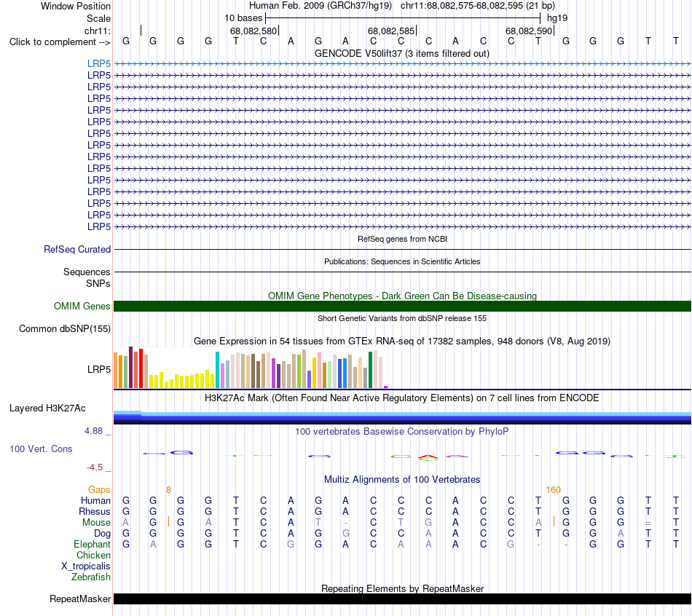Image resolution: width=692 pixels, height=616 pixels.
Task: Click the LRP5 label beside the GTEx chart
Action: [99, 369]
